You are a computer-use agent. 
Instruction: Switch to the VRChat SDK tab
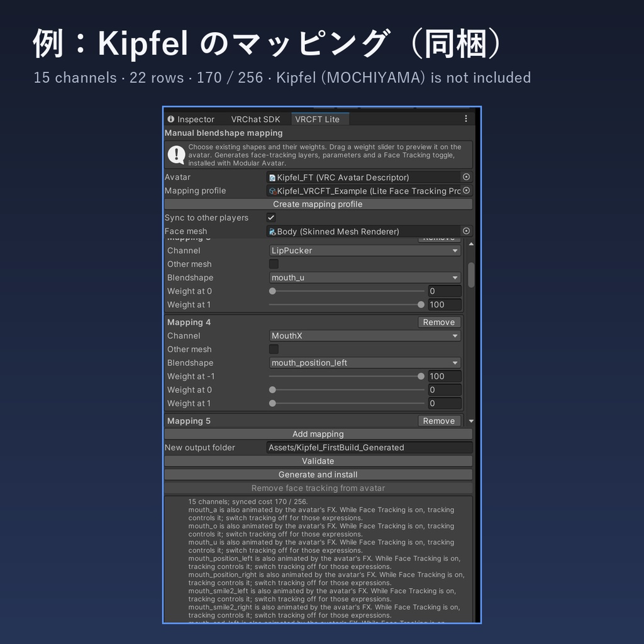click(255, 119)
